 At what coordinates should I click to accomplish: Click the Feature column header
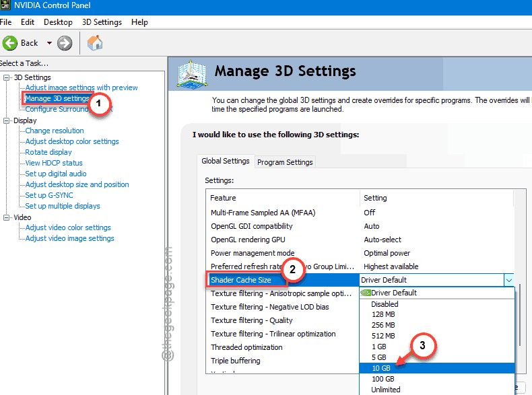282,198
